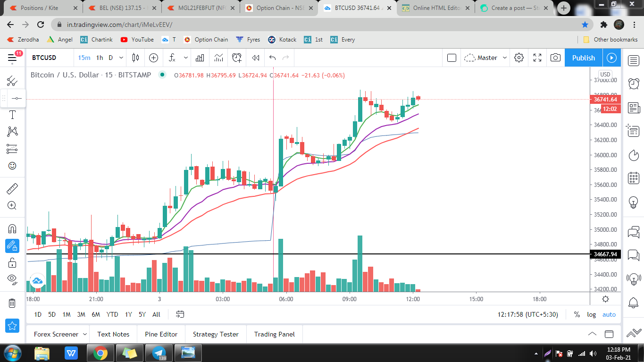This screenshot has height=362, width=644.
Task: Open the emoji icons tool
Action: (x=12, y=166)
